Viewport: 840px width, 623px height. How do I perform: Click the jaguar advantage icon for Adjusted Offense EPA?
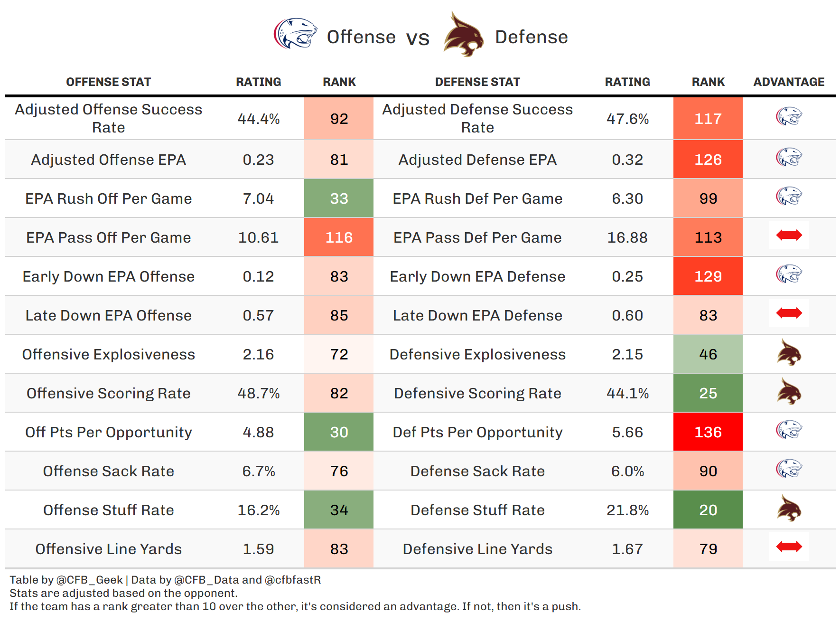click(789, 158)
